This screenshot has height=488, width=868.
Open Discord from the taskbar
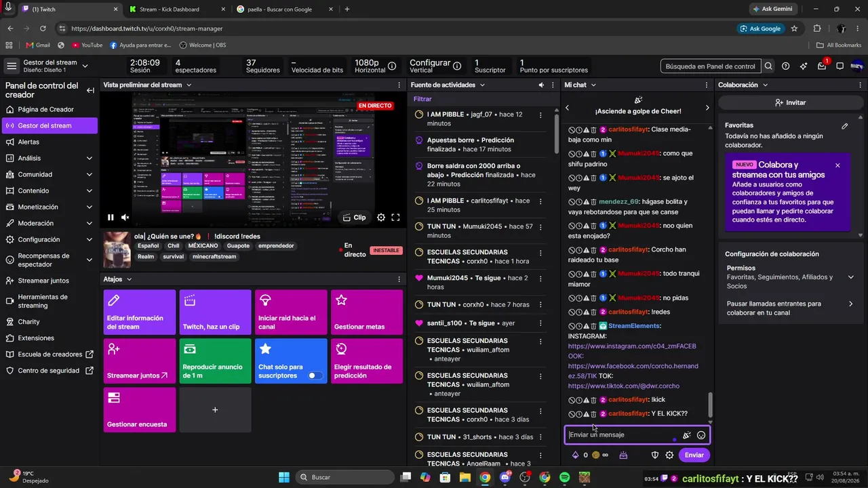505,477
